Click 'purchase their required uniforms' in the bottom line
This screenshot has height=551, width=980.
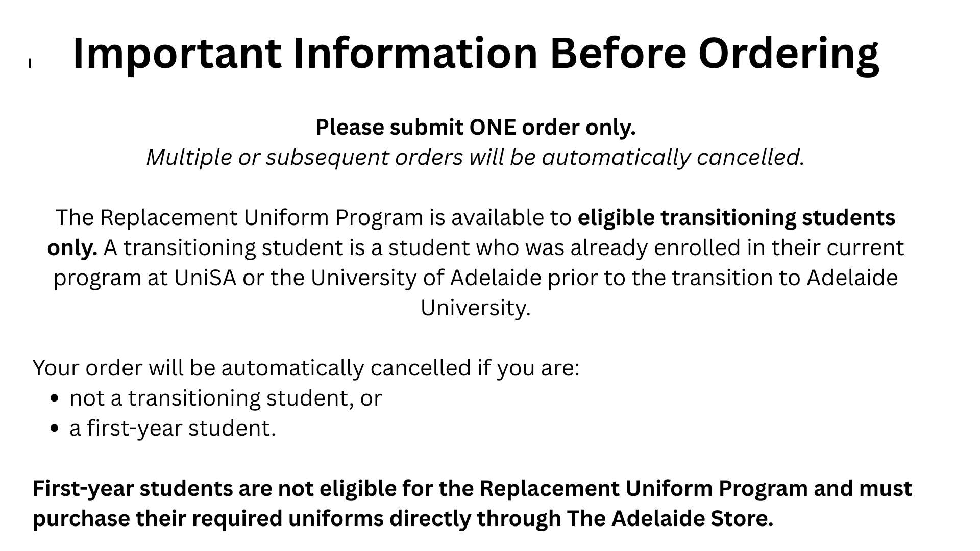pyautogui.click(x=208, y=519)
